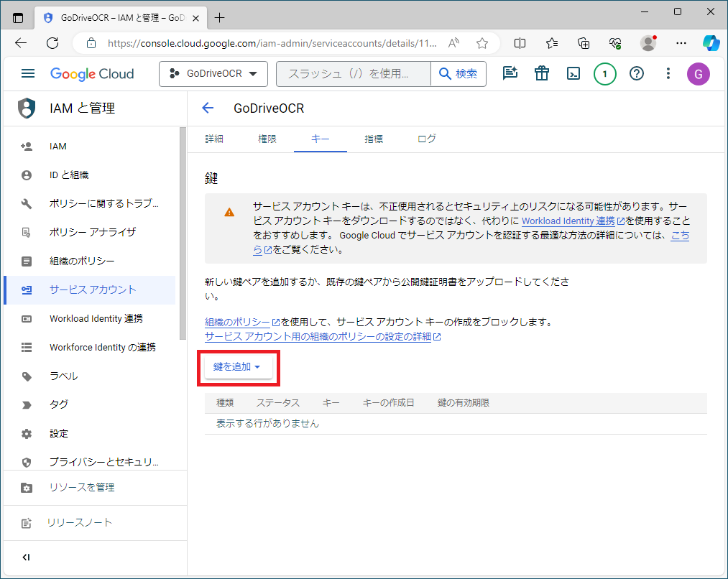Click the ステータス column header
The width and height of the screenshot is (728, 579).
coord(278,403)
